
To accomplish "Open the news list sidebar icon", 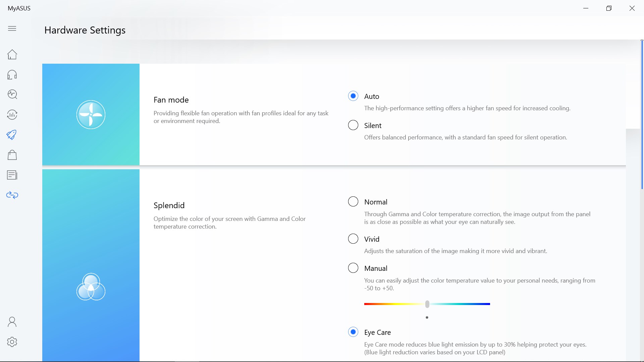I will [12, 175].
